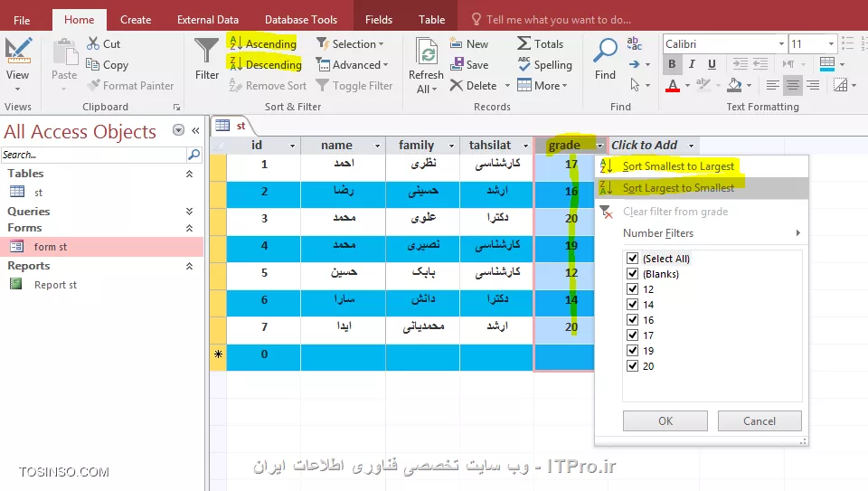
Task: Collapse the Tables group in navigation pane
Action: [189, 174]
